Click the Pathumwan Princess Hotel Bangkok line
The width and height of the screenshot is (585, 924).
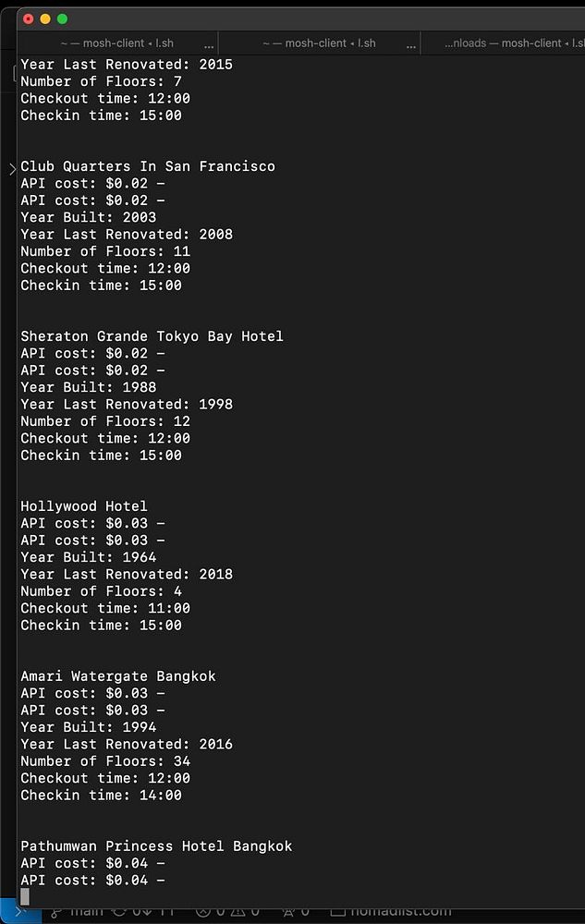pos(156,846)
